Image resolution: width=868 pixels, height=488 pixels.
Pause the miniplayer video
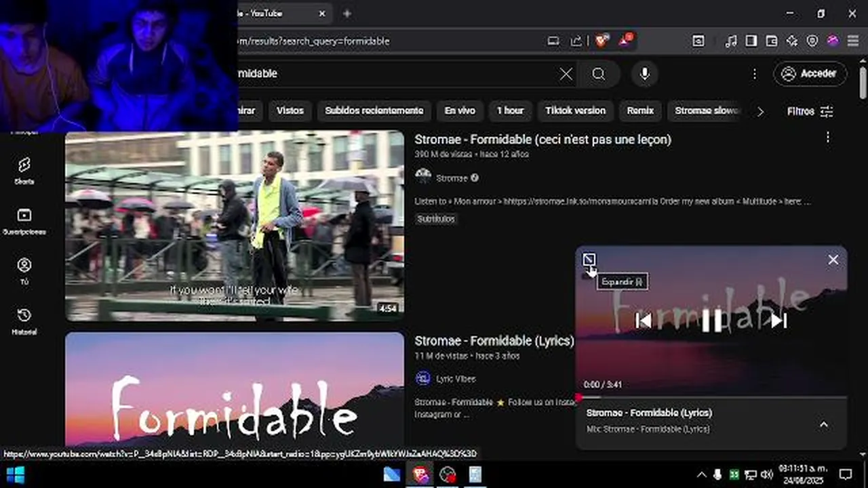(711, 321)
